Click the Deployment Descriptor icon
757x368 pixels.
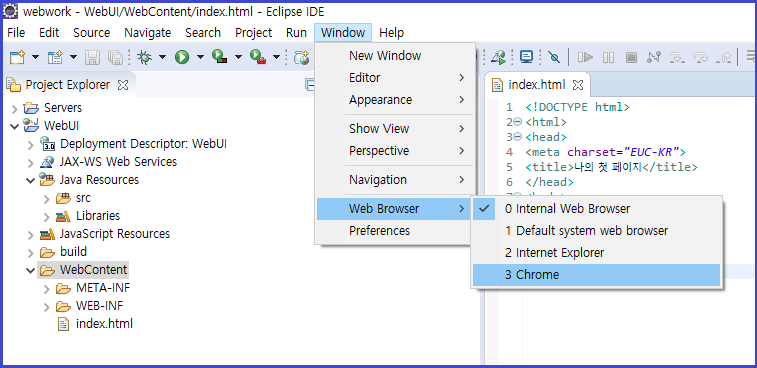[x=47, y=144]
